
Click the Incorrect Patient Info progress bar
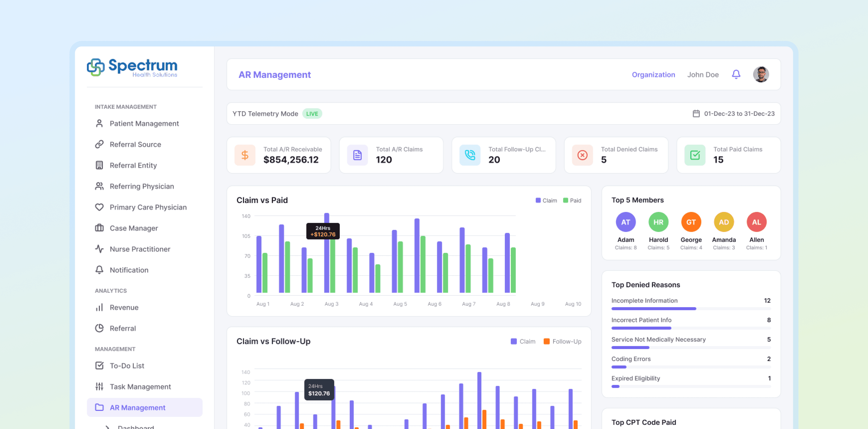[691, 328]
